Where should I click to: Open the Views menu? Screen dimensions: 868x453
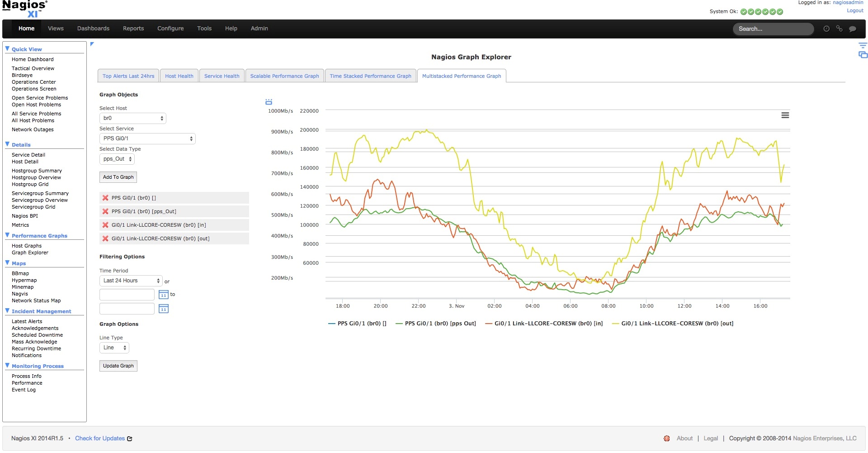point(56,29)
